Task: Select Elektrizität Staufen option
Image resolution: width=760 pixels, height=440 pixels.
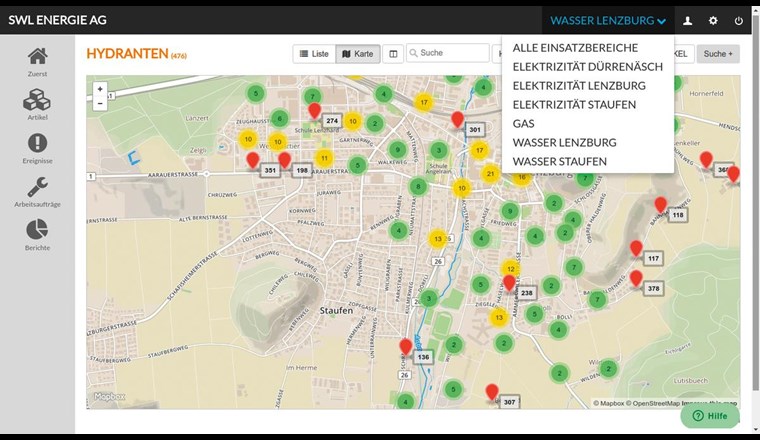Action: point(573,104)
